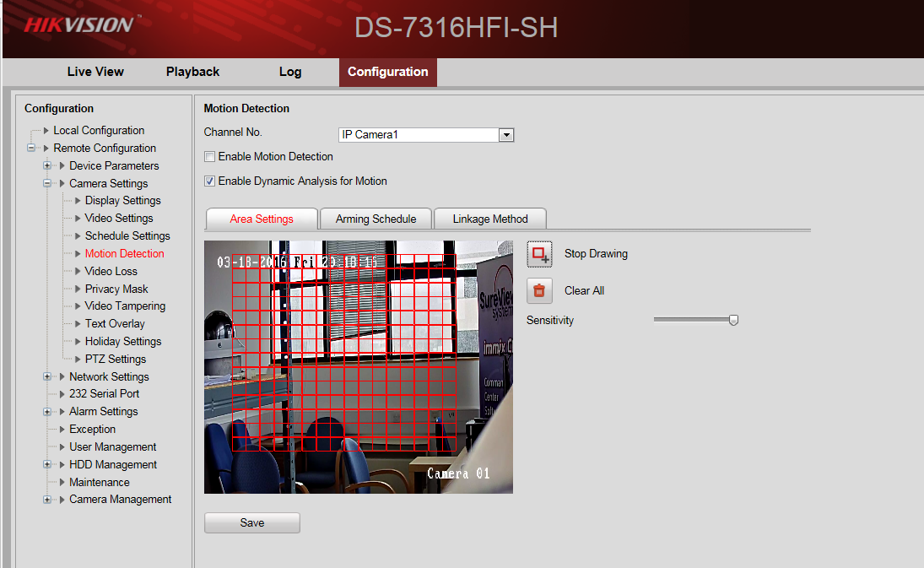Expand the Alarm Settings node
Viewport: 924px width, 568px height.
47,412
